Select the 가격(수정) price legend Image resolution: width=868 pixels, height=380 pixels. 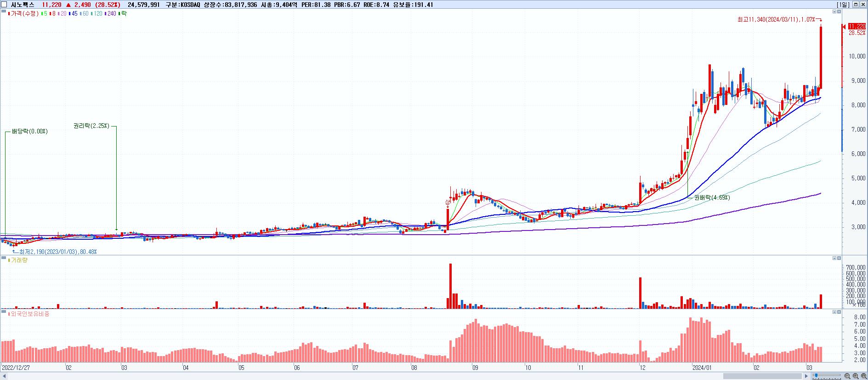pyautogui.click(x=24, y=13)
